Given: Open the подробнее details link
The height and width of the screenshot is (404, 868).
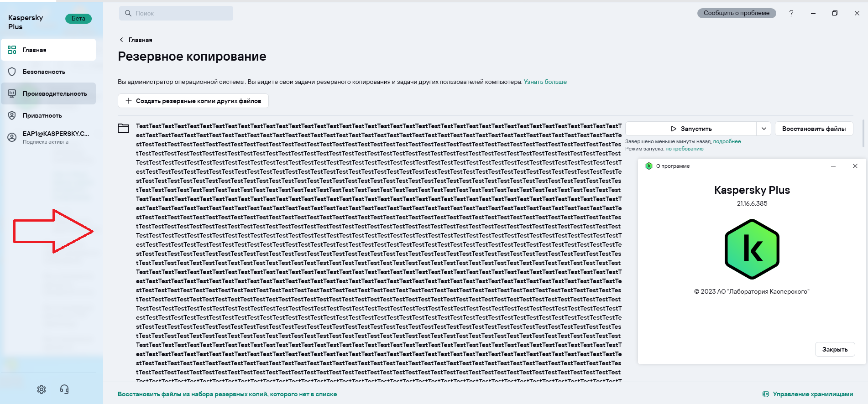Looking at the screenshot, I should [727, 141].
